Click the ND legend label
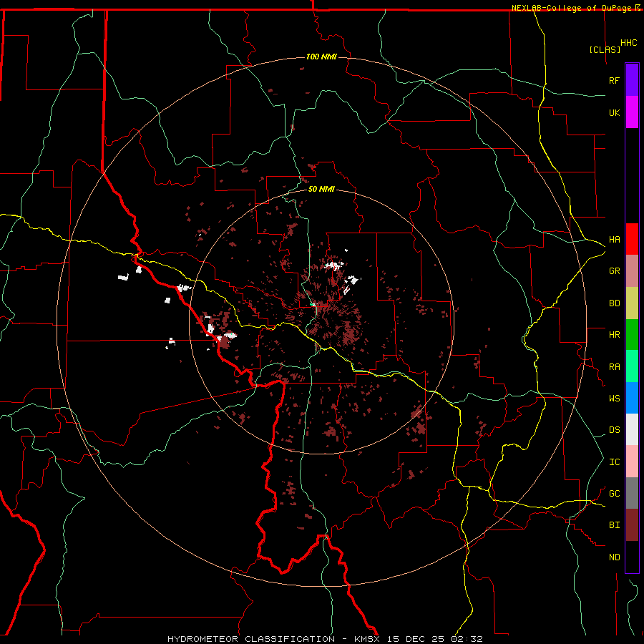Image resolution: width=644 pixels, height=644 pixels. pos(614,557)
